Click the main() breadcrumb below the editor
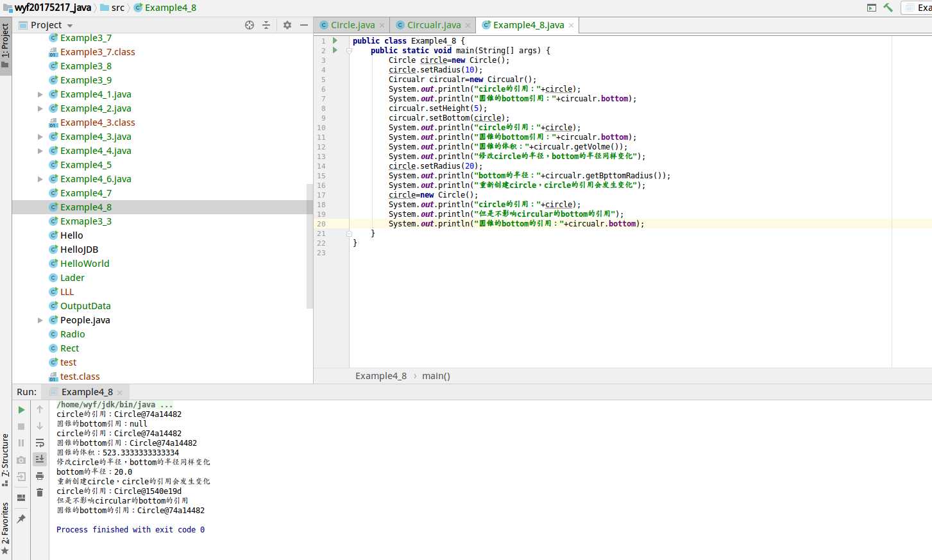This screenshot has width=932, height=560. click(x=436, y=376)
